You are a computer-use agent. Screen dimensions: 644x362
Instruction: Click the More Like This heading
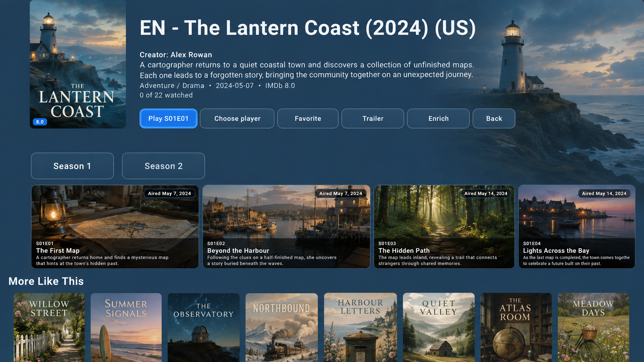coord(46,281)
